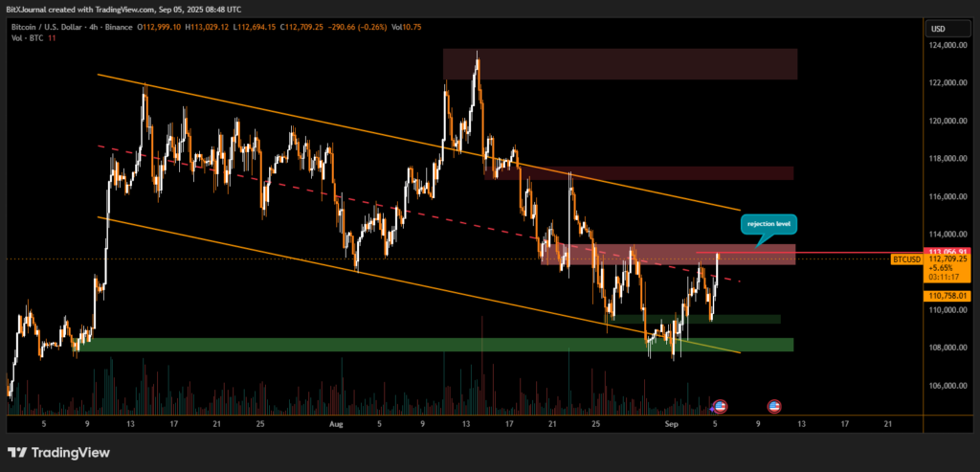
Task: Click the 124,000.00 price axis label
Action: [947, 45]
